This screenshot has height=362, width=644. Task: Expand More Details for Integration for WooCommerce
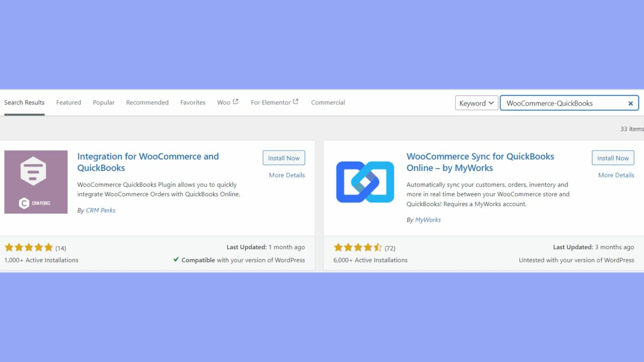click(286, 175)
